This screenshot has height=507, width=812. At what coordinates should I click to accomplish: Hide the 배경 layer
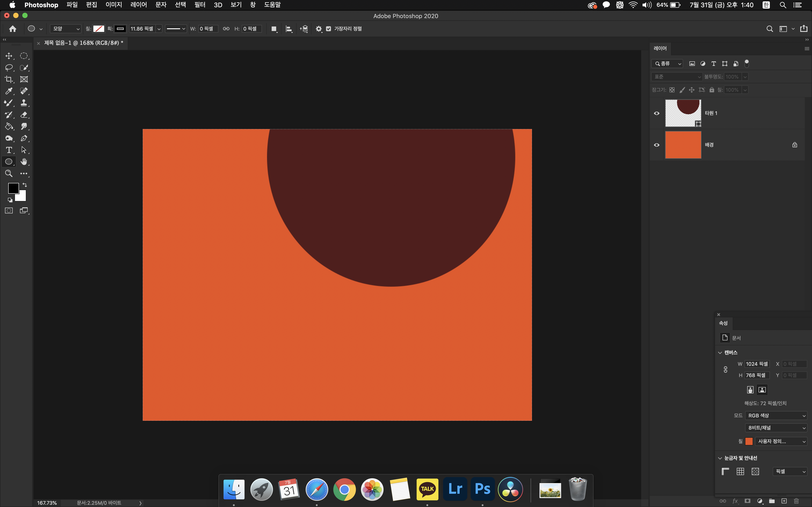coord(657,145)
